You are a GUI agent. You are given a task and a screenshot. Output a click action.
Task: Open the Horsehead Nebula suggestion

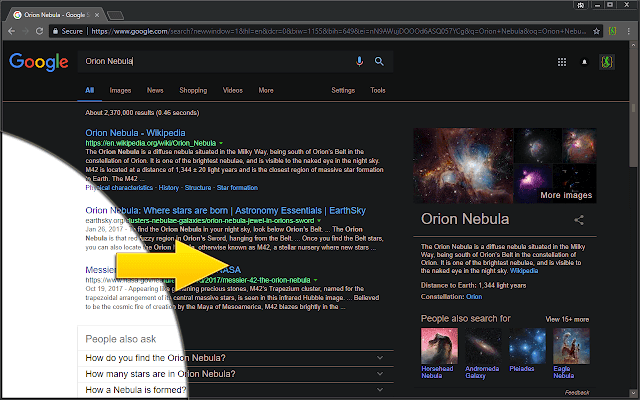pos(439,353)
